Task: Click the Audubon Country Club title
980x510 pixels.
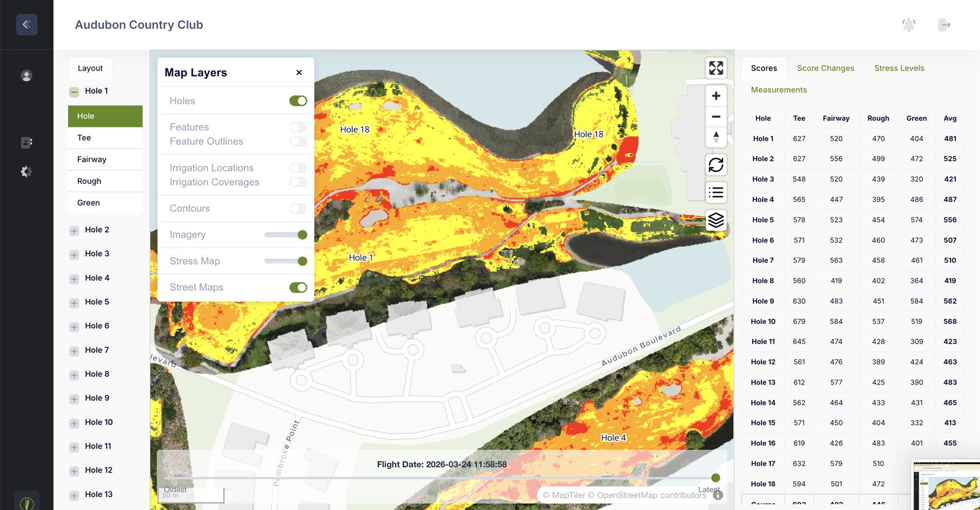Action: pos(139,25)
